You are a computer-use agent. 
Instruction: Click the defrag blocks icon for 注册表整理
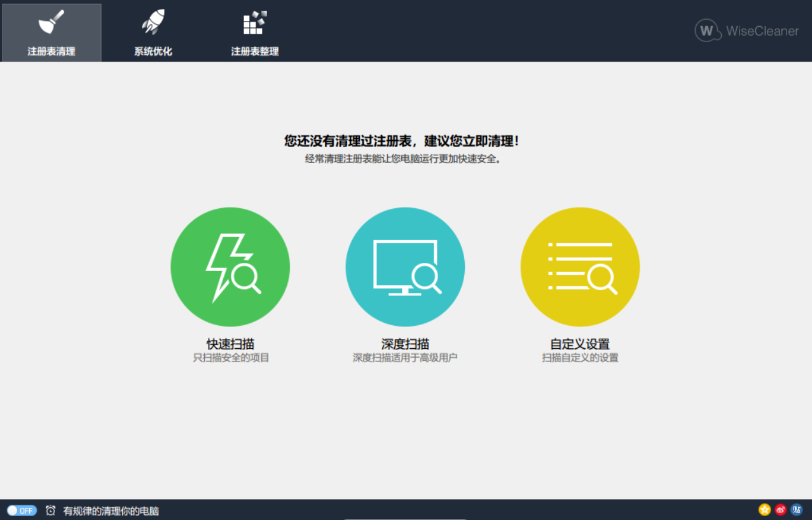254,22
